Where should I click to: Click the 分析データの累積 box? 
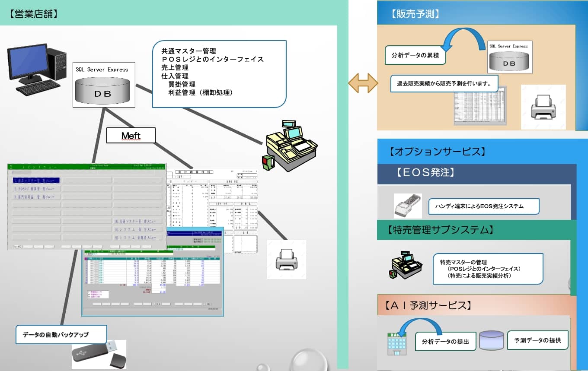pyautogui.click(x=415, y=56)
